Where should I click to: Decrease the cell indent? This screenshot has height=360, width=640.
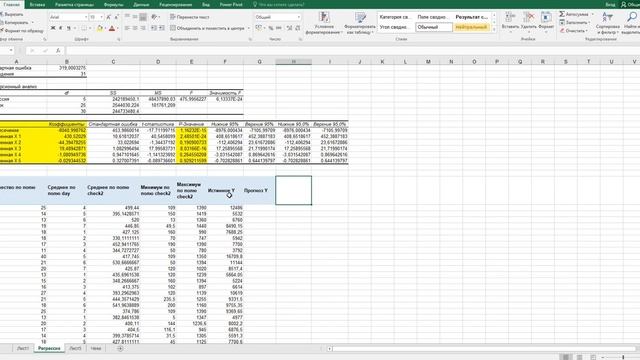[x=154, y=28]
